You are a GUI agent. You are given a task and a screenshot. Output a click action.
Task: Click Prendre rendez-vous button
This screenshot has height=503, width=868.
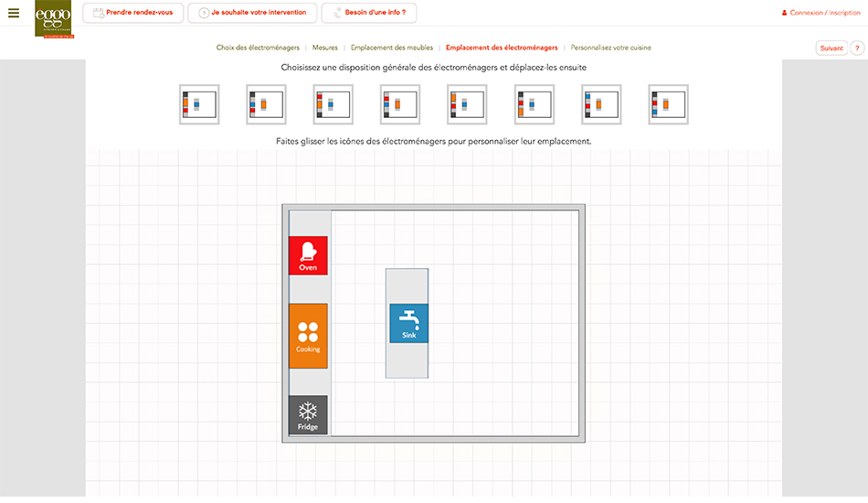133,13
